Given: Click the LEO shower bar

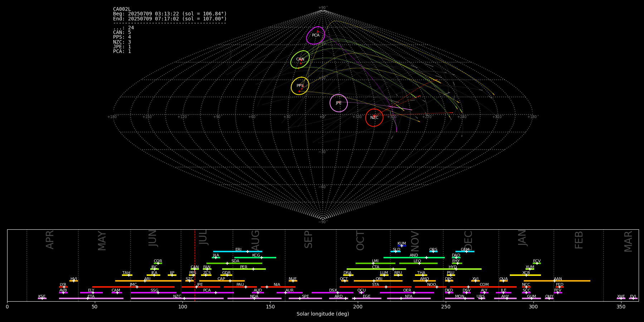Looking at the screenshot, I should [418, 263].
